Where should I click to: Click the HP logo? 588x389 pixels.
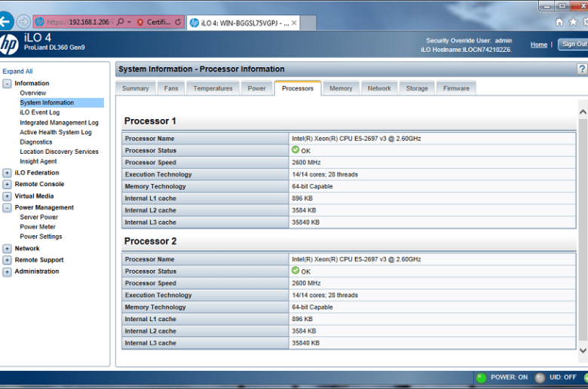(x=8, y=44)
